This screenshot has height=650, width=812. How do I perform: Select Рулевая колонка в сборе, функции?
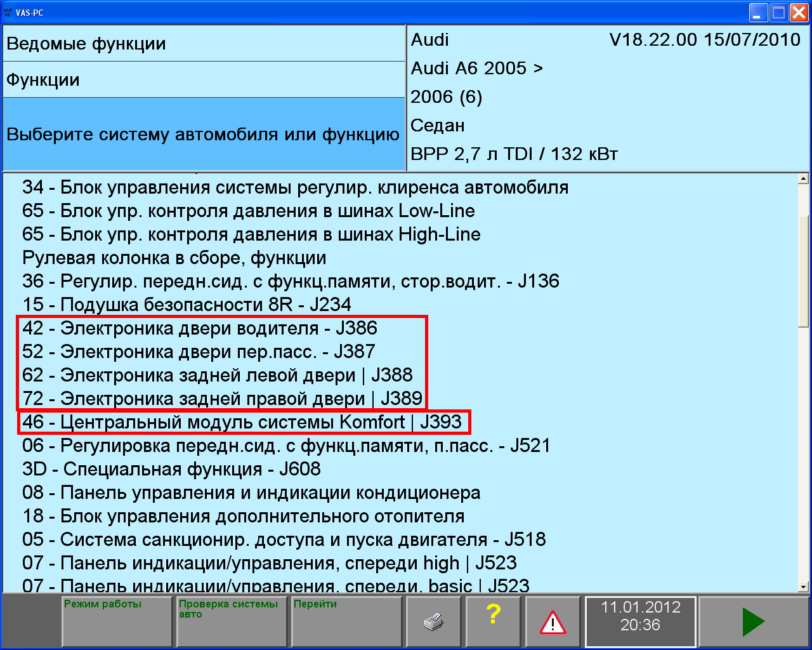(x=174, y=258)
